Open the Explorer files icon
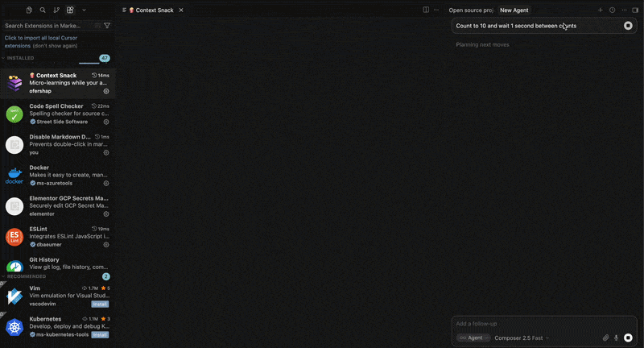644x348 pixels. (x=29, y=10)
